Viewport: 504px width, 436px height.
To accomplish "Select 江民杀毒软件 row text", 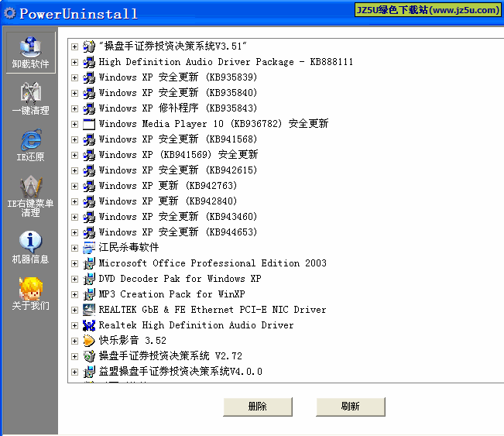I will 129,248.
